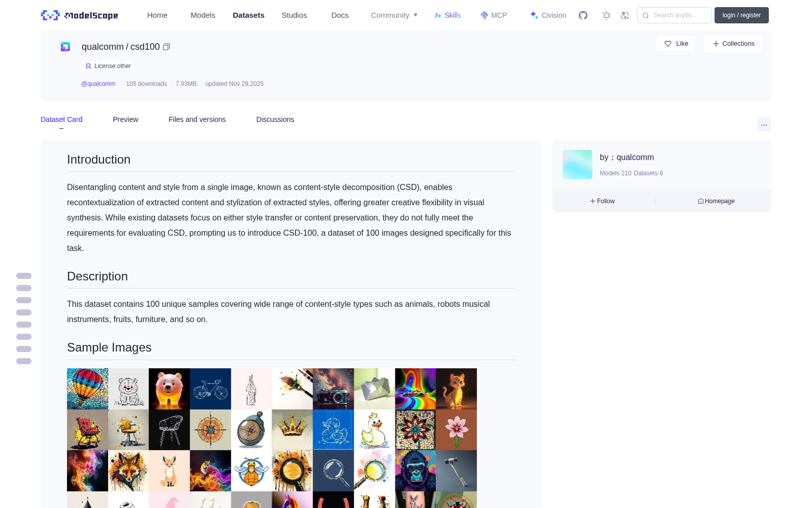Screen dimensions: 812x508
Task: Click qualcomm in dataset title breadcrumb
Action: coord(103,47)
